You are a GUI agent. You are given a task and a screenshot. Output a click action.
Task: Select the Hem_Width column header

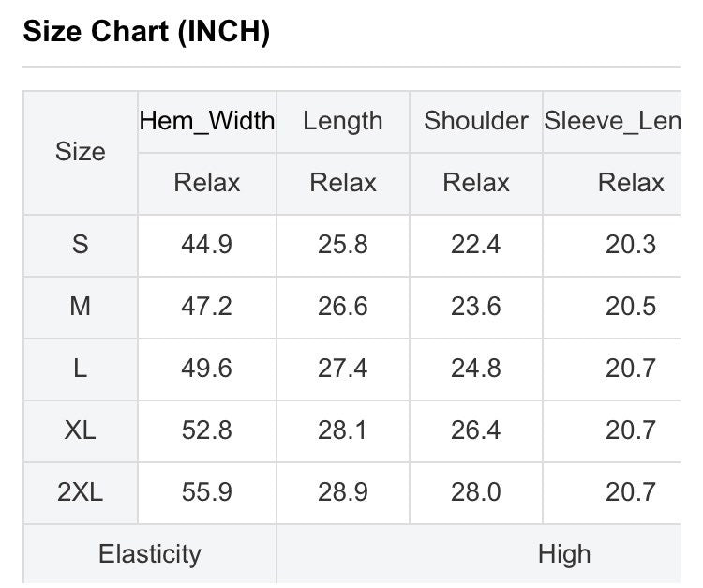[207, 121]
